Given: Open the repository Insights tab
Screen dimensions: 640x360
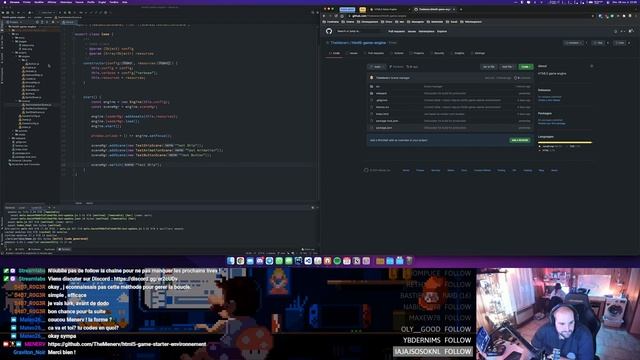Looking at the screenshot, I should click(x=458, y=53).
